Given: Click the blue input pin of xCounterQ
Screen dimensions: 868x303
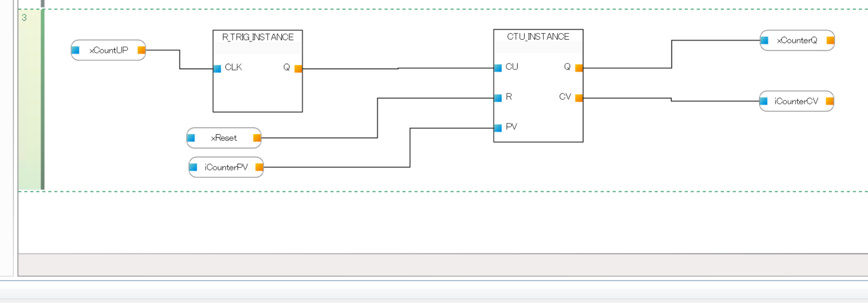Looking at the screenshot, I should point(765,40).
